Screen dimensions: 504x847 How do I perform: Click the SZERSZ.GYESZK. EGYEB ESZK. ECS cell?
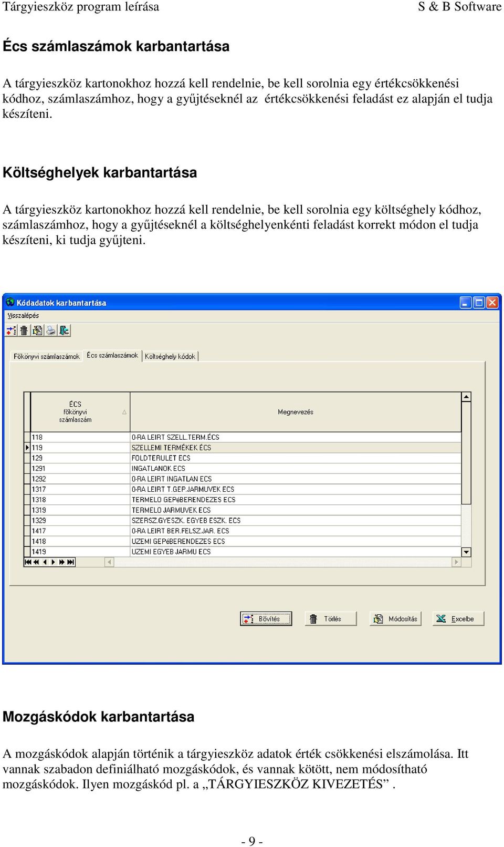tap(296, 521)
